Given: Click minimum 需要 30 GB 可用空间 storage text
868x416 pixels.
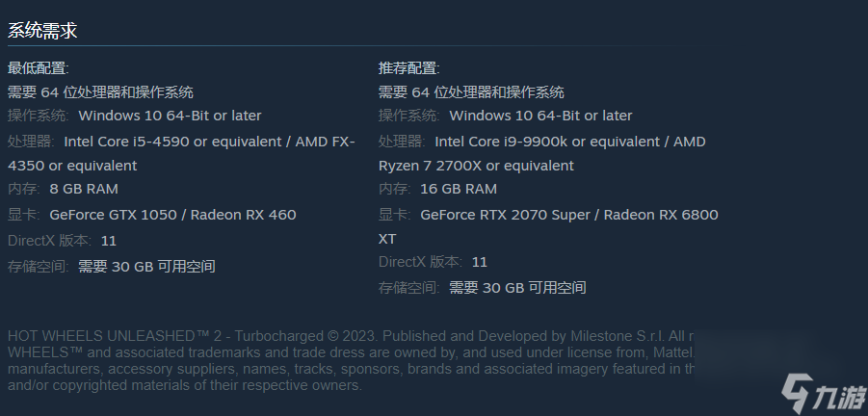Looking at the screenshot, I should click(146, 267).
